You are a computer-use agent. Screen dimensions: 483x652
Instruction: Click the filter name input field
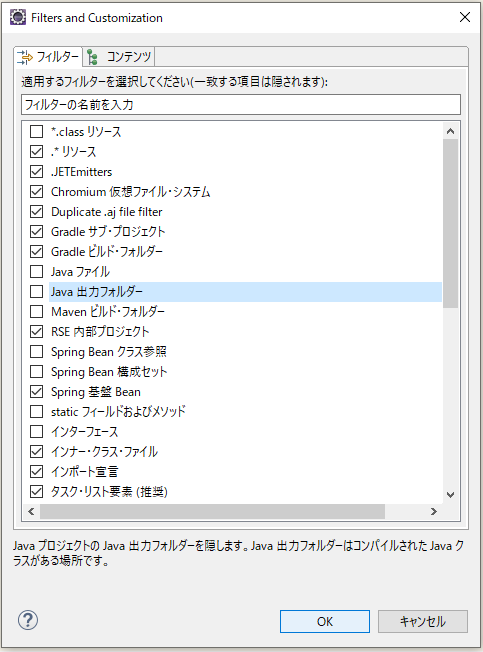(x=241, y=104)
